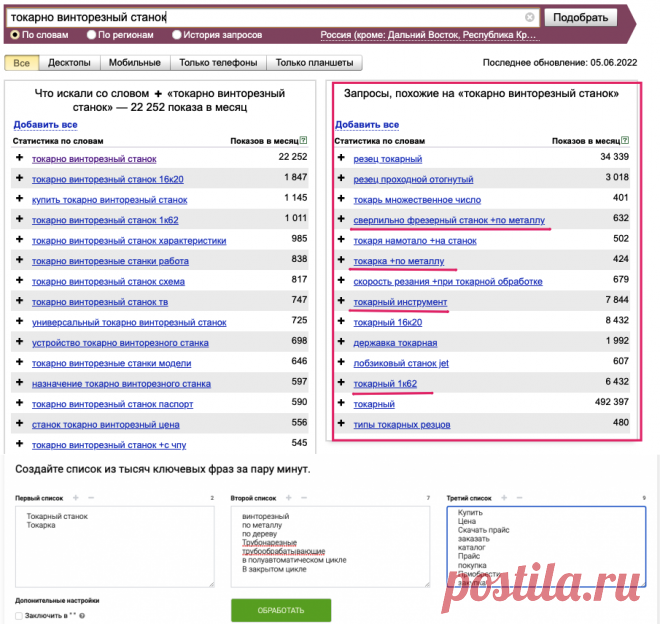Add 'универсальный токарно винторезный станок' via plus icon
Viewport: 660px width, 624px height.
(19, 321)
